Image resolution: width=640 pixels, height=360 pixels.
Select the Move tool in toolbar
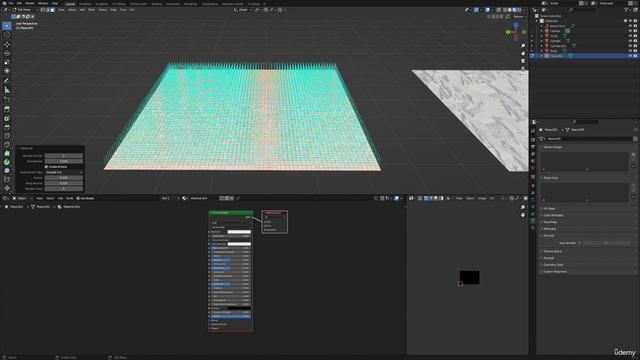point(7,44)
